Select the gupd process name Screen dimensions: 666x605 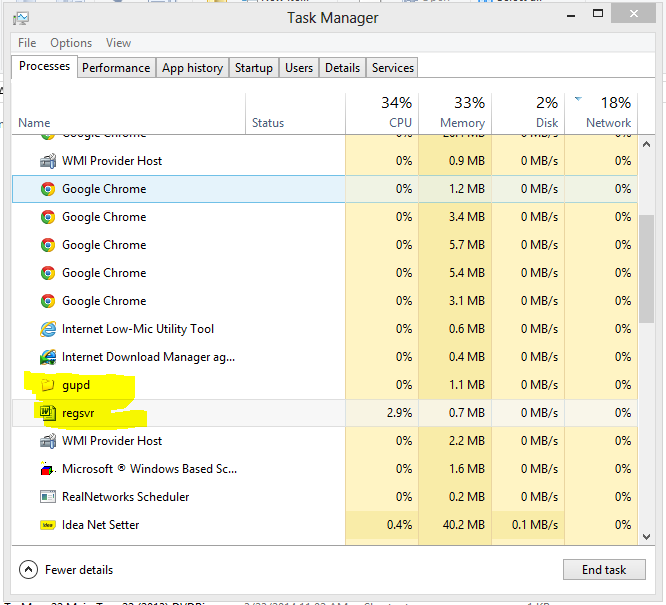coord(76,385)
